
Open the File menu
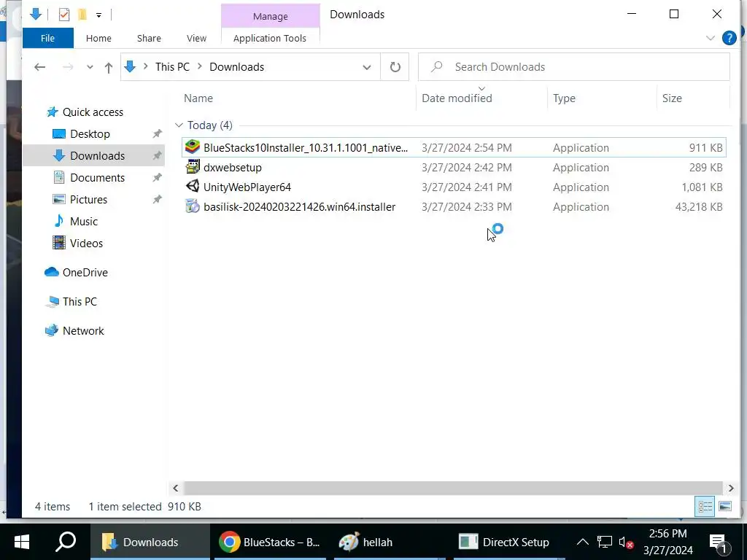(47, 38)
